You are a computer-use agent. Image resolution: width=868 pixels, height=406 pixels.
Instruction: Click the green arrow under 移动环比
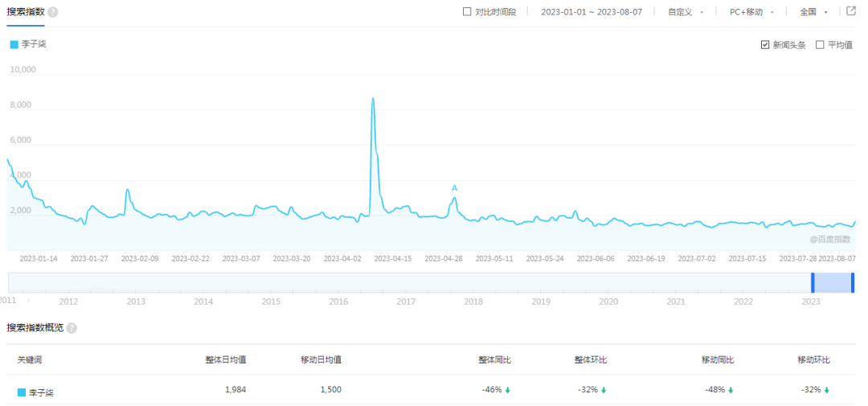(826, 390)
